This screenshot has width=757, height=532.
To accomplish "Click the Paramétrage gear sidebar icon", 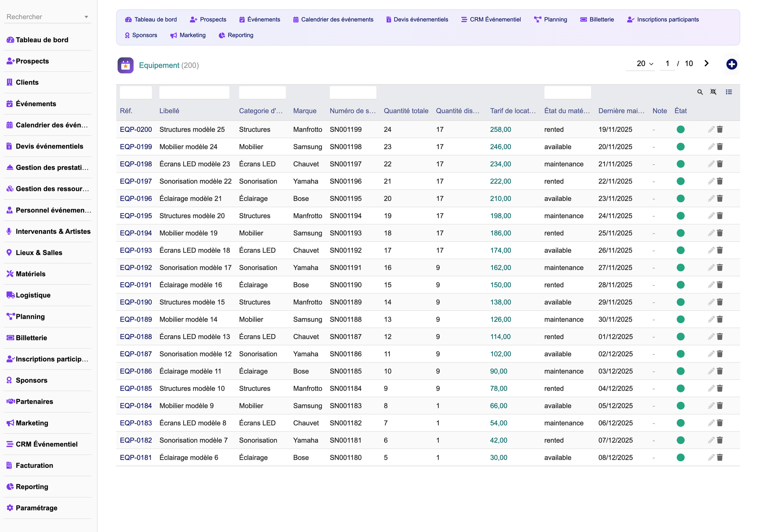I will [10, 508].
